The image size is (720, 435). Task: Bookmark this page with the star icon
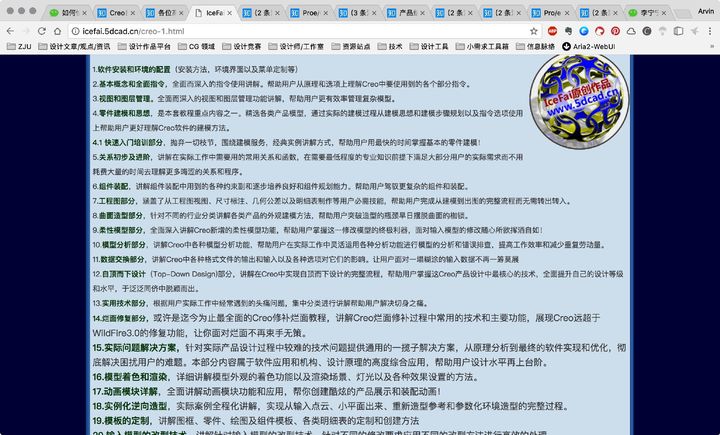click(534, 31)
